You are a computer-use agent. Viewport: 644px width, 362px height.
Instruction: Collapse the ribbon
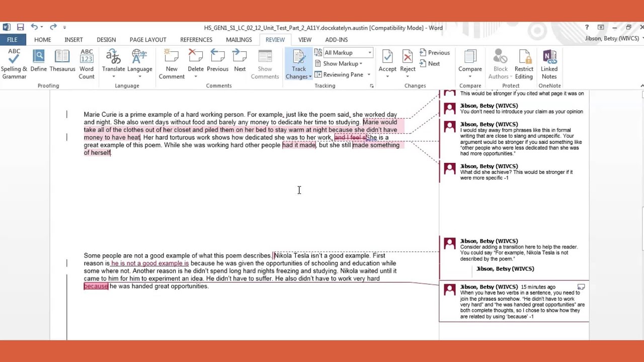tap(641, 85)
